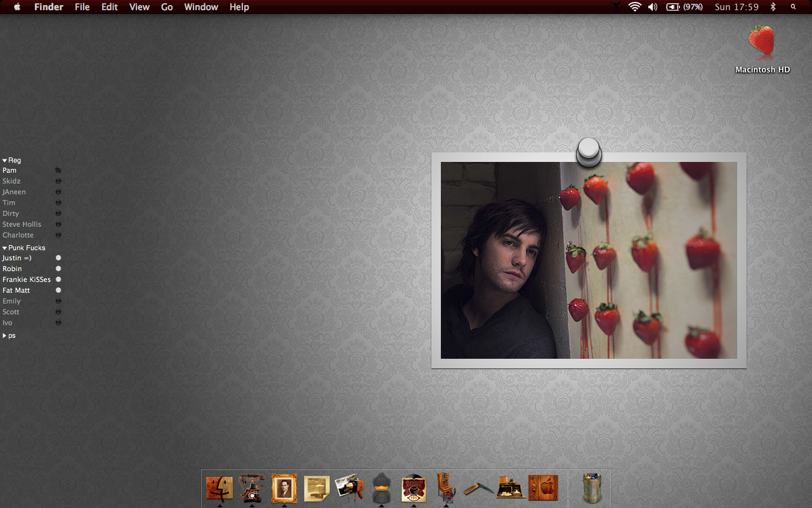Open the Bluetooth menu bar icon
Viewport: 812px width, 508px height.
[773, 7]
